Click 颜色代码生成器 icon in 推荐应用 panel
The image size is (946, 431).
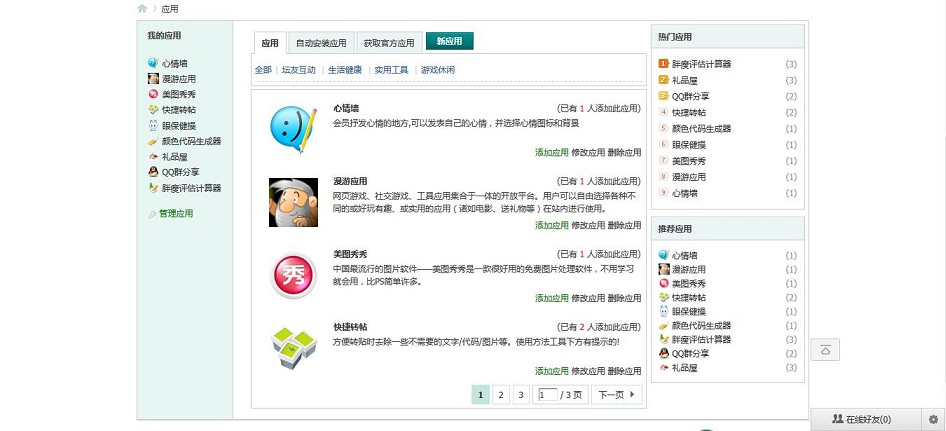[664, 325]
